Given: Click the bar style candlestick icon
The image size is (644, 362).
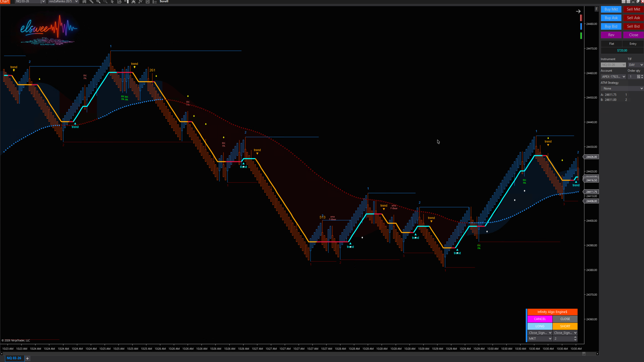Looking at the screenshot, I should point(84,2).
